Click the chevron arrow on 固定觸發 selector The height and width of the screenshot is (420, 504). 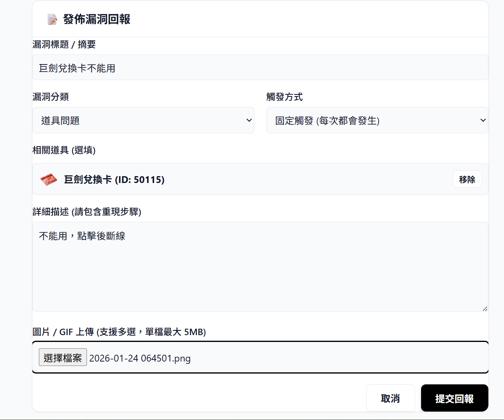(483, 120)
